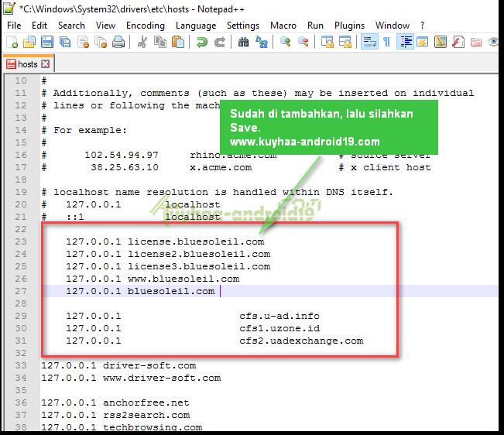Screen dimensions: 504x435
Task: Toggle synchronized horizontal scrolling
Action: click(x=345, y=42)
